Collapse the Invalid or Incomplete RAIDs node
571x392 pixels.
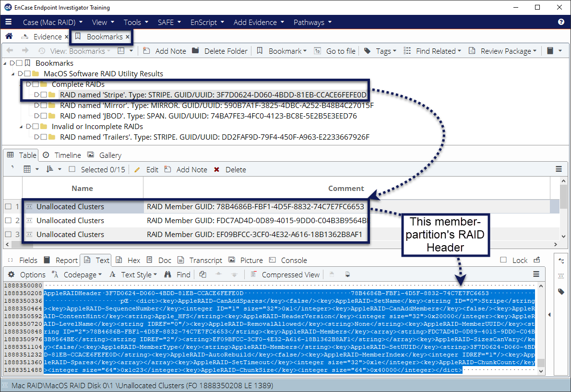pos(21,126)
